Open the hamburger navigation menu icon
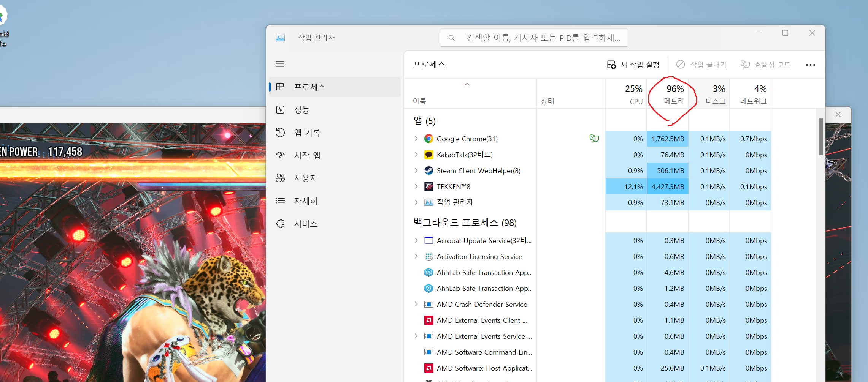The width and height of the screenshot is (868, 382). 280,64
